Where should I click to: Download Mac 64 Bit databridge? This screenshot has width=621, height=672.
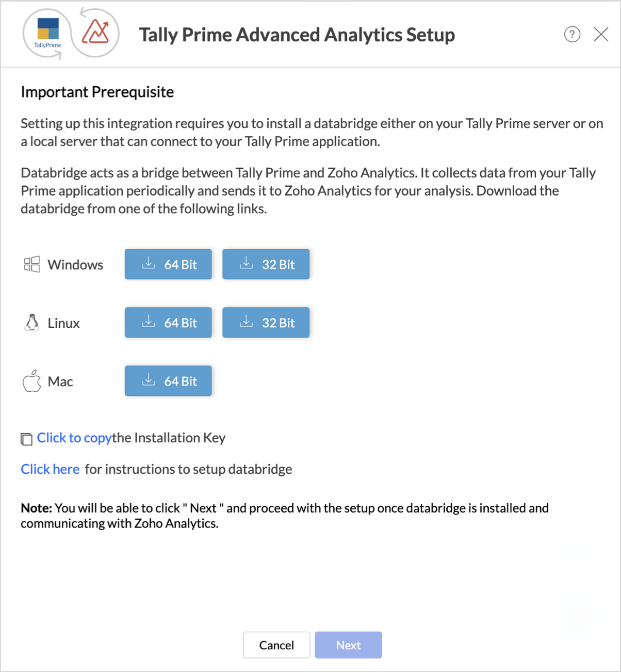click(x=168, y=381)
